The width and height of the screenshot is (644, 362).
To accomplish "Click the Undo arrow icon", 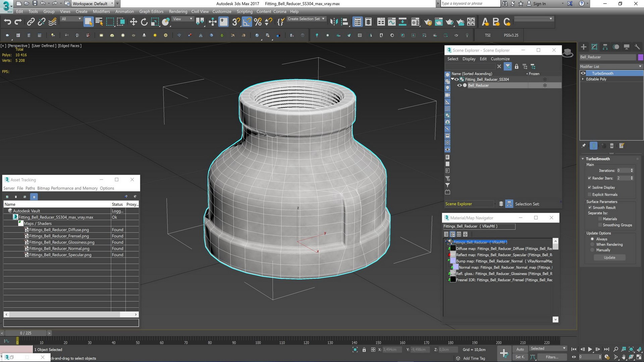I will 7,22.
